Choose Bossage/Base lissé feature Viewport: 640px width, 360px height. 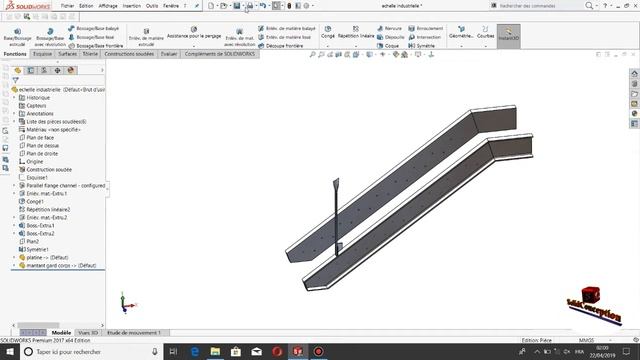pyautogui.click(x=91, y=37)
